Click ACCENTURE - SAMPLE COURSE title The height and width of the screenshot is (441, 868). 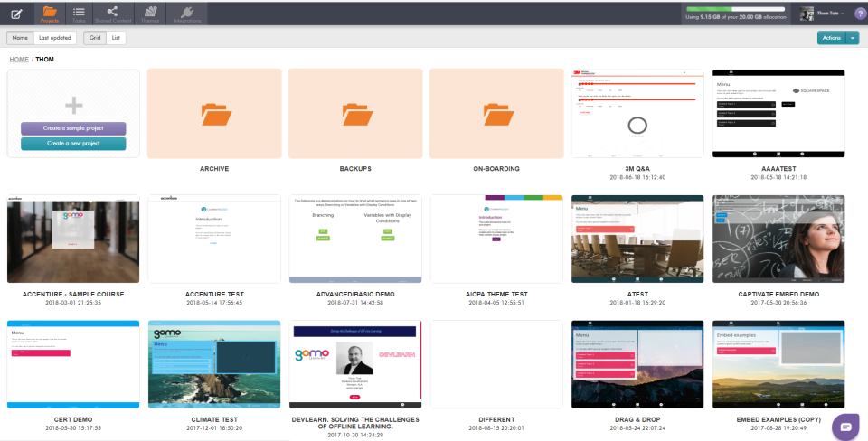coord(73,295)
